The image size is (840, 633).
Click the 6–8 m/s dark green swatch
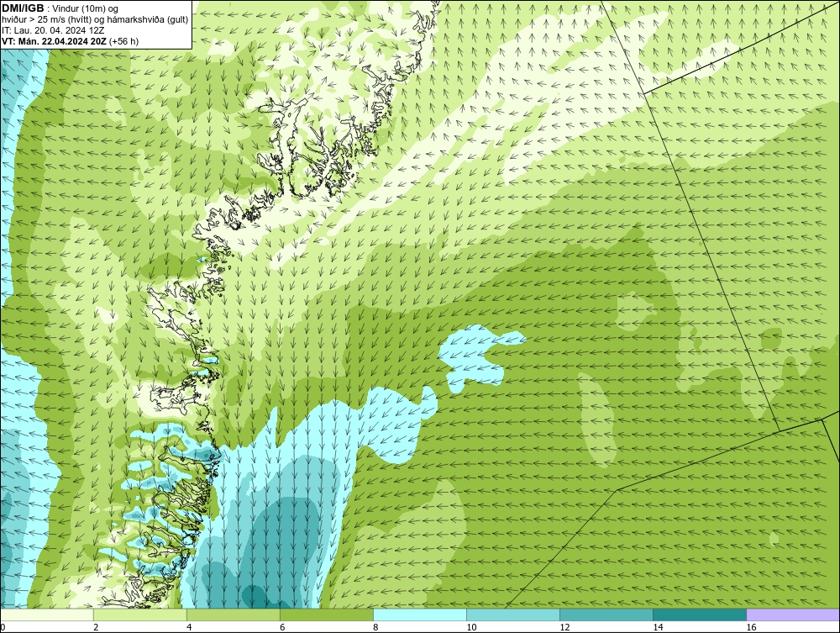[327, 615]
